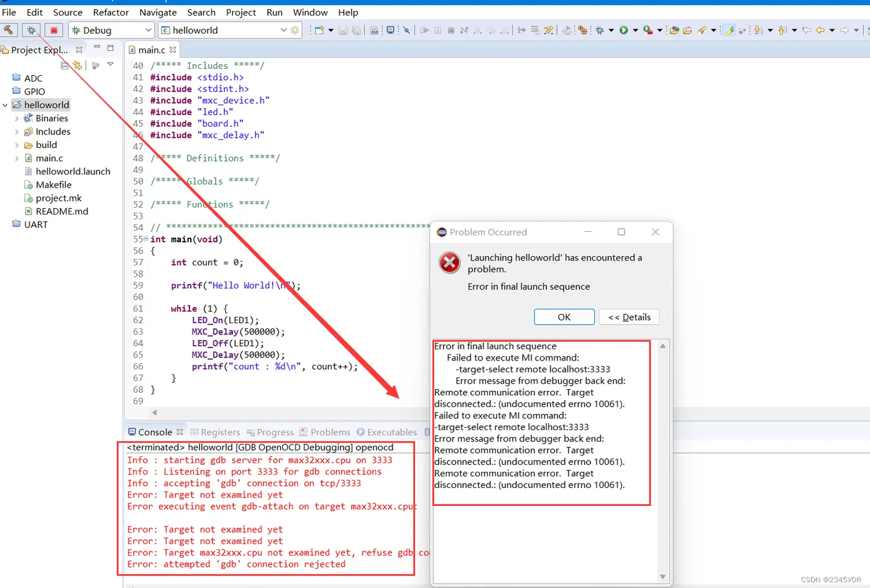The image size is (870, 588).
Task: Open the Project menu
Action: coord(240,12)
